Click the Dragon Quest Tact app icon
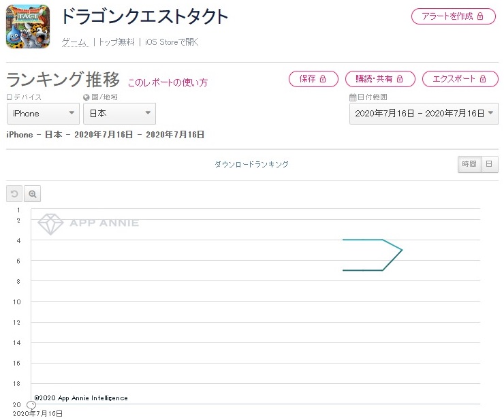 point(28,27)
